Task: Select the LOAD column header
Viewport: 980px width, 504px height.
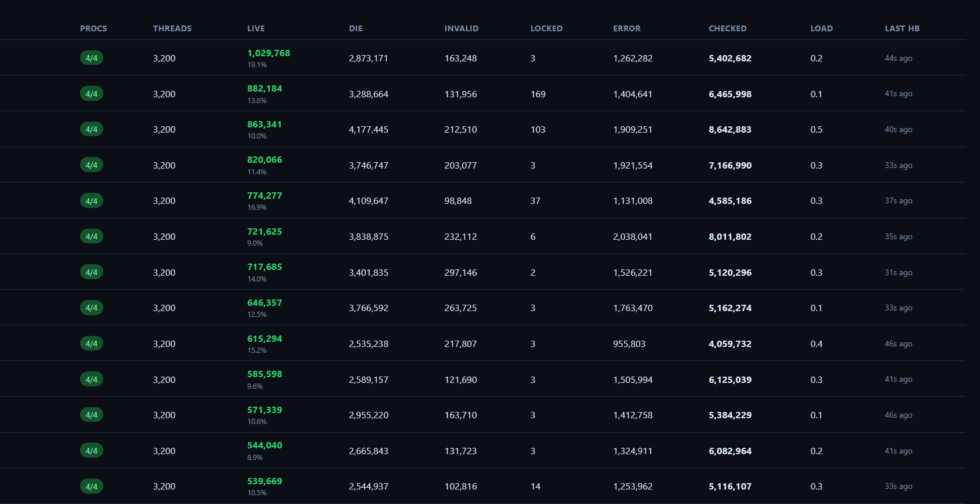Action: click(x=822, y=28)
